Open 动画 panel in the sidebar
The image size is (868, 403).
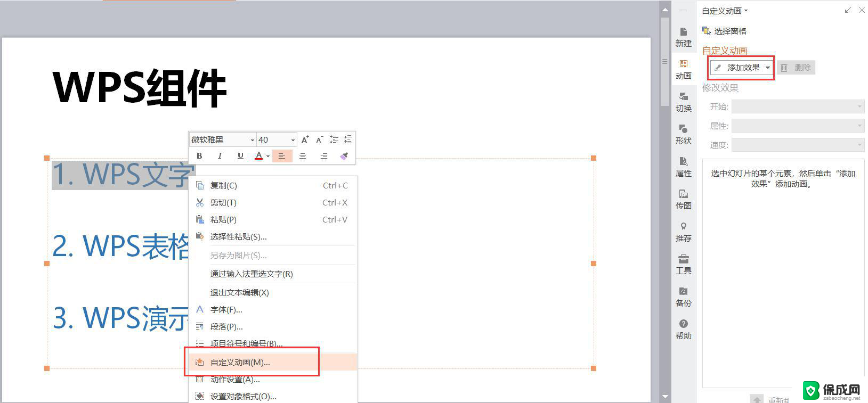click(684, 70)
